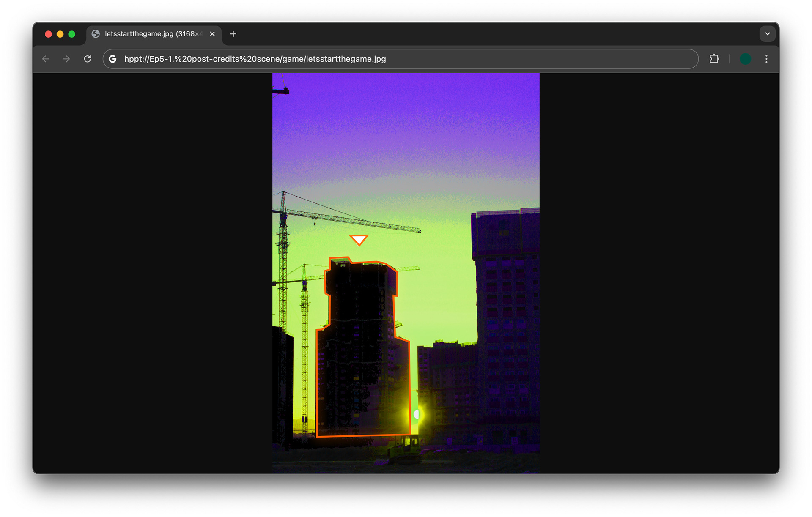Expand the tab search dropdown chevron
The height and width of the screenshot is (517, 812).
tap(767, 34)
